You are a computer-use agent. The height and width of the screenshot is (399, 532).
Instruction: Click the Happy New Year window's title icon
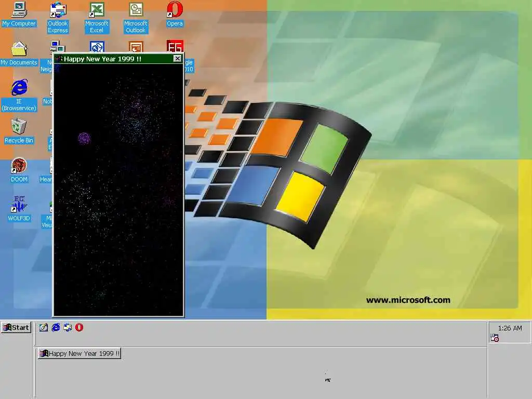(59, 59)
